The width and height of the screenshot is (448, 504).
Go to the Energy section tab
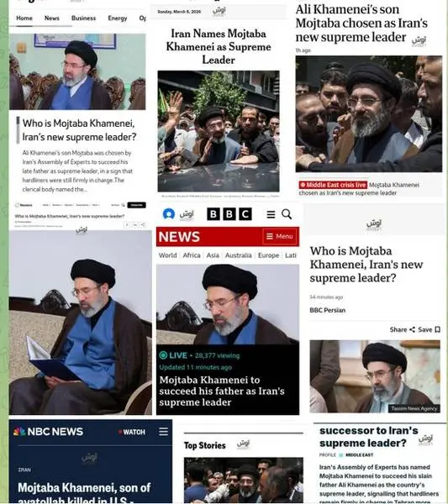click(x=118, y=18)
